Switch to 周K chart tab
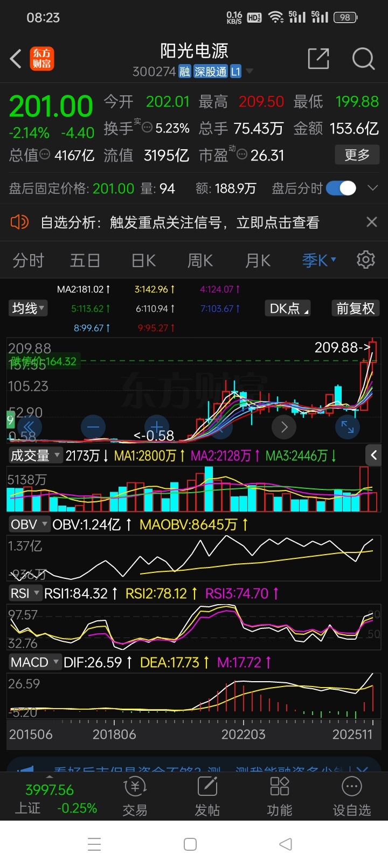This screenshot has width=388, height=868. [200, 261]
